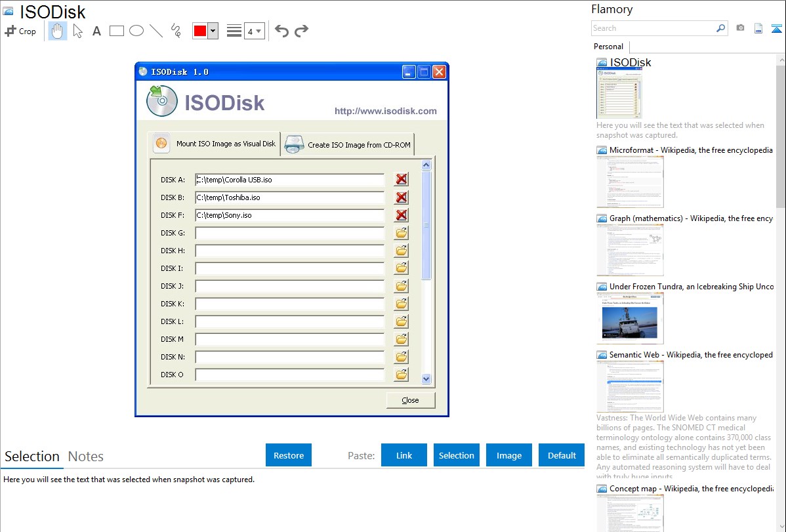786x532 pixels.
Task: Click the Paste Selection button
Action: 456,455
